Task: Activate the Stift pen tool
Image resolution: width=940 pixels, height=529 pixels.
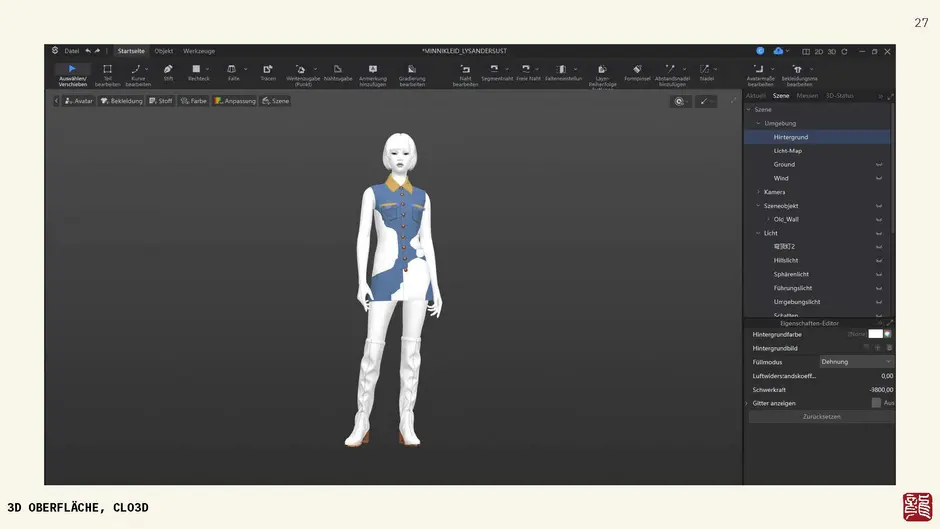Action: [168, 72]
